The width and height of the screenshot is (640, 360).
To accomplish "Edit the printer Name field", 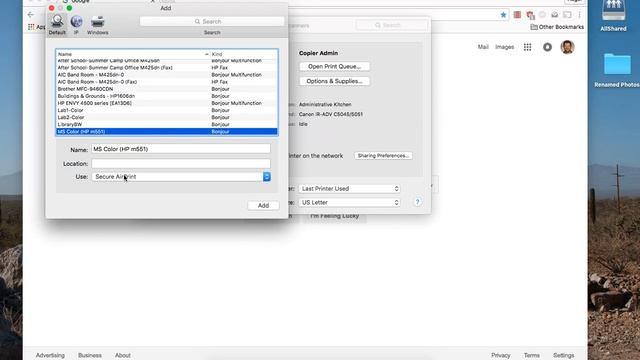I will [x=181, y=149].
